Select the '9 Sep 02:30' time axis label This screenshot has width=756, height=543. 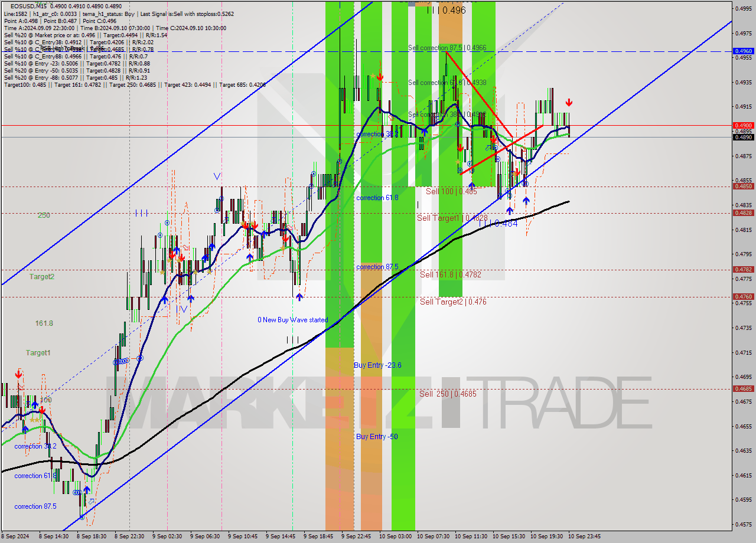(167, 537)
